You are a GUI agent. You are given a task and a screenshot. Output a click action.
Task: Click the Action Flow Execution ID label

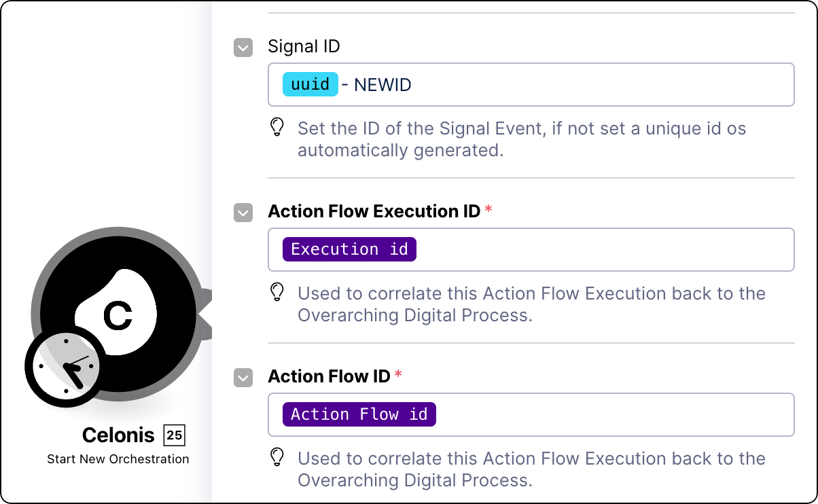point(374,211)
